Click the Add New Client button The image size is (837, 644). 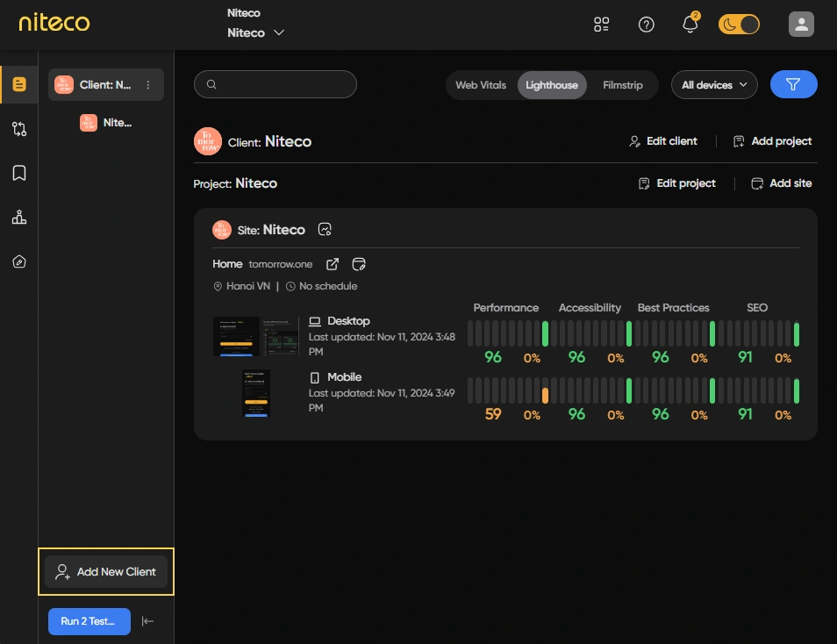tap(106, 572)
